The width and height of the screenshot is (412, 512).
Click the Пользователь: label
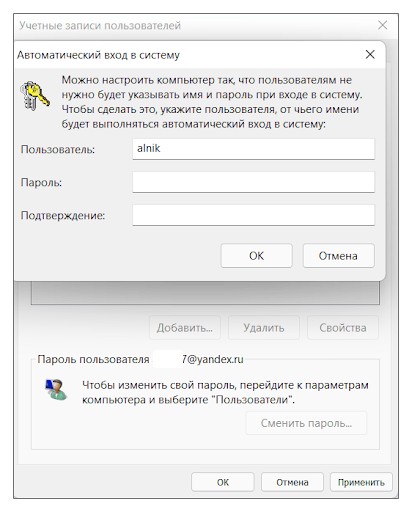tap(58, 149)
